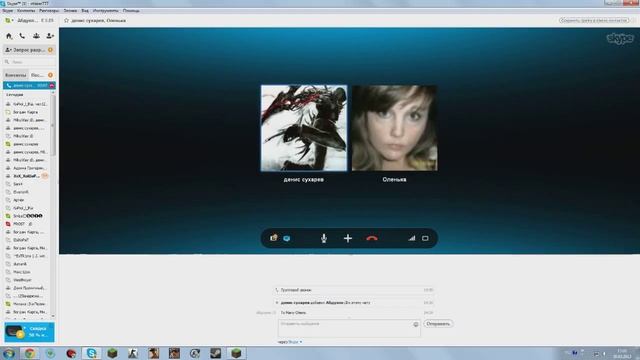Open the emoticon picker in the message box
Screen dimensions: 640x360
click(416, 324)
